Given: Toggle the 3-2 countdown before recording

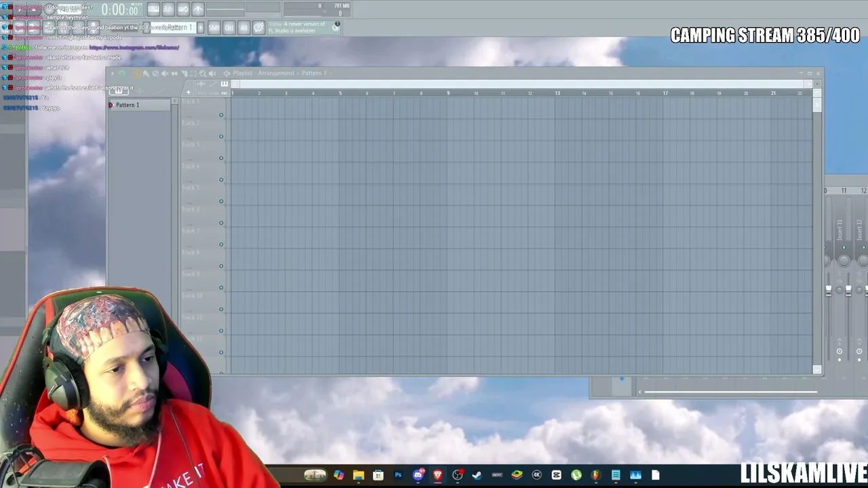Looking at the screenshot, I should click(x=168, y=9).
